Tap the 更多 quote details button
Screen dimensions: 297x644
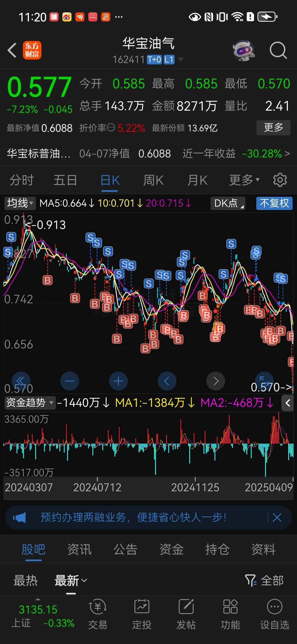click(273, 127)
